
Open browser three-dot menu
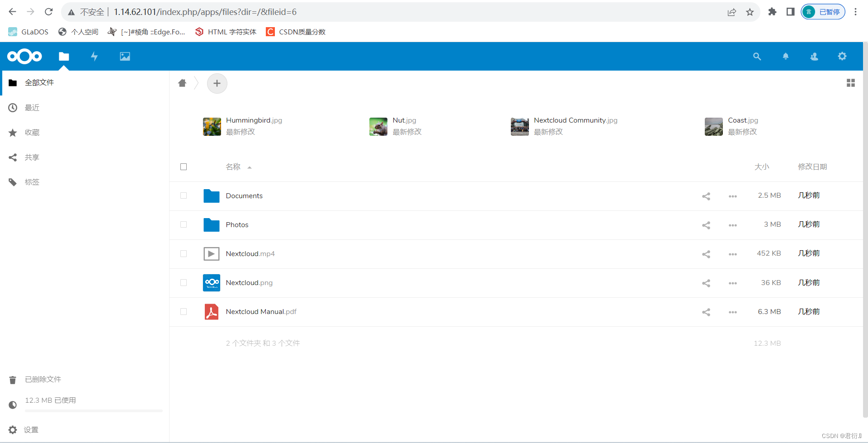855,12
